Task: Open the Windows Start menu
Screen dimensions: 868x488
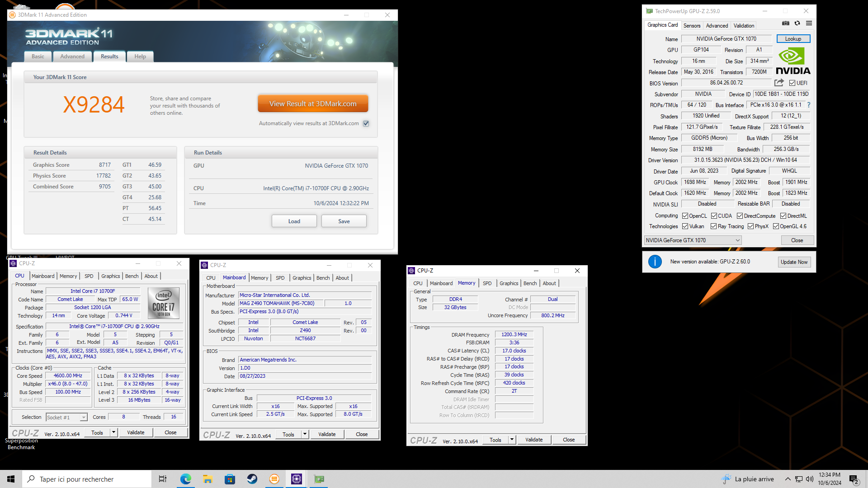Action: tap(11, 479)
